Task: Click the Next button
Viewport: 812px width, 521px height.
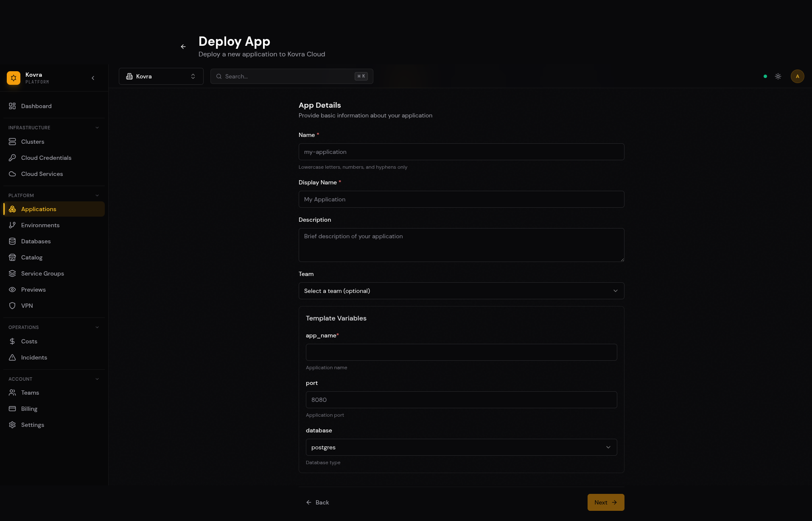Action: pyautogui.click(x=606, y=502)
